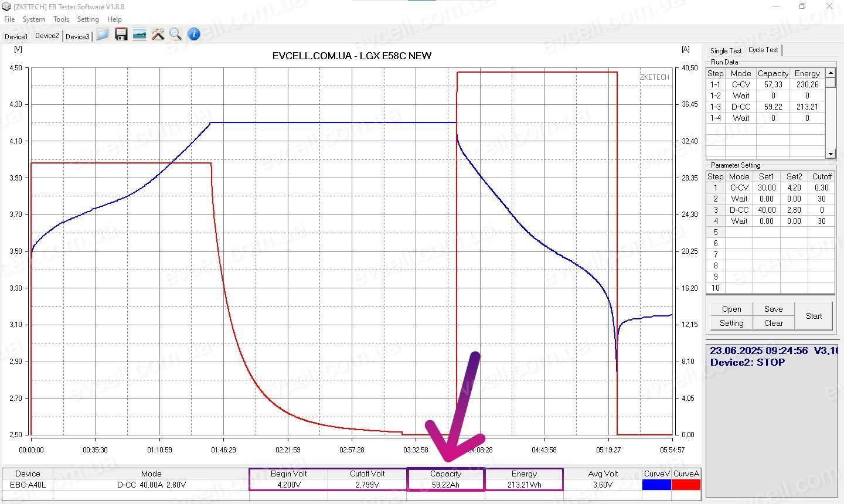
Task: Open the File menu
Action: (9, 19)
